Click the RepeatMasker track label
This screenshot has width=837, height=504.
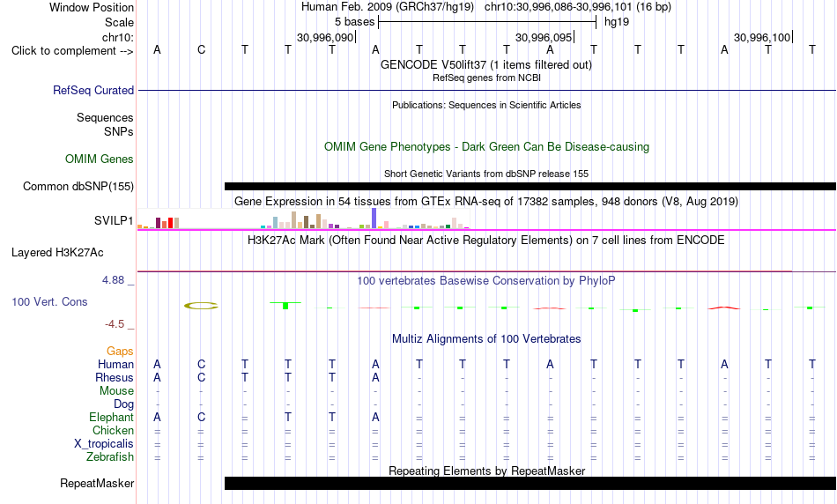[97, 483]
